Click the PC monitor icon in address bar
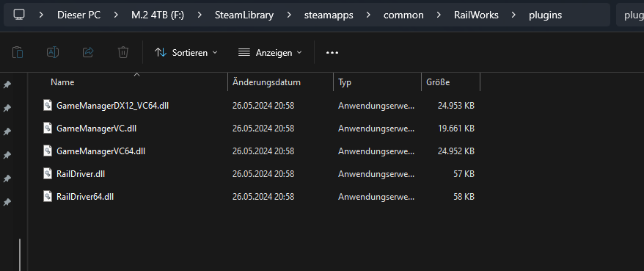 (19, 15)
